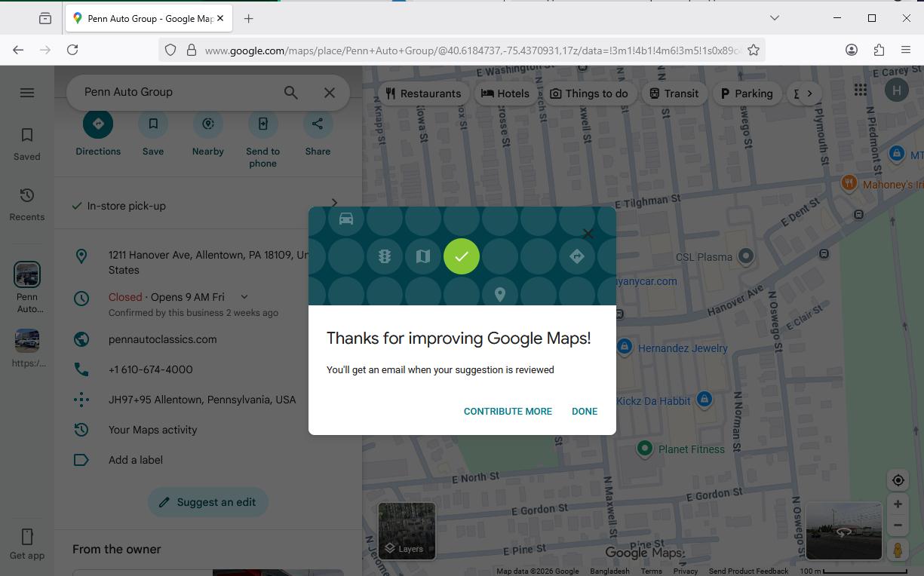924x576 pixels.
Task: Click the Hernandez Jewelry map pin
Action: click(624, 347)
